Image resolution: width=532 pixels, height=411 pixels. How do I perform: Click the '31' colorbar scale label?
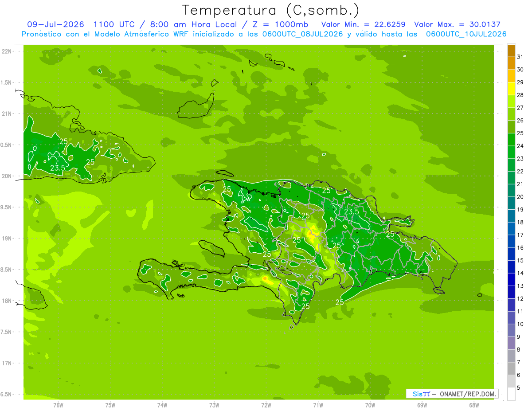tap(520, 57)
